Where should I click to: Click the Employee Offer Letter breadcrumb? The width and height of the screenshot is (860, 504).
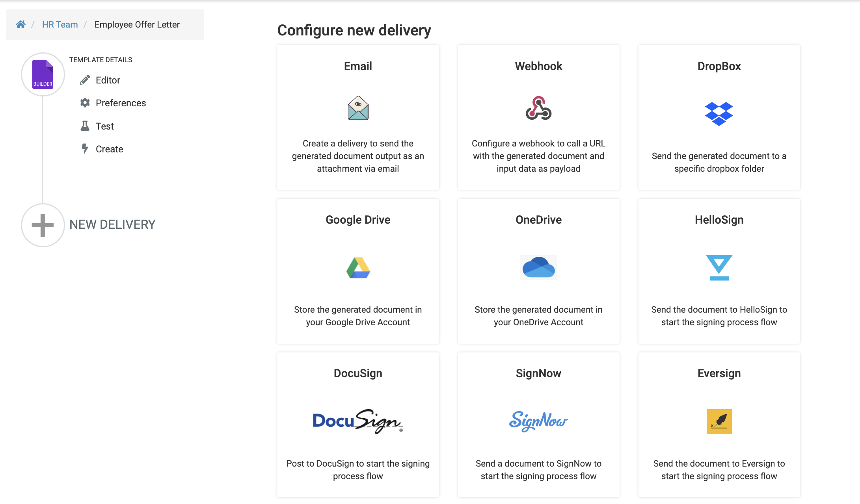[137, 24]
